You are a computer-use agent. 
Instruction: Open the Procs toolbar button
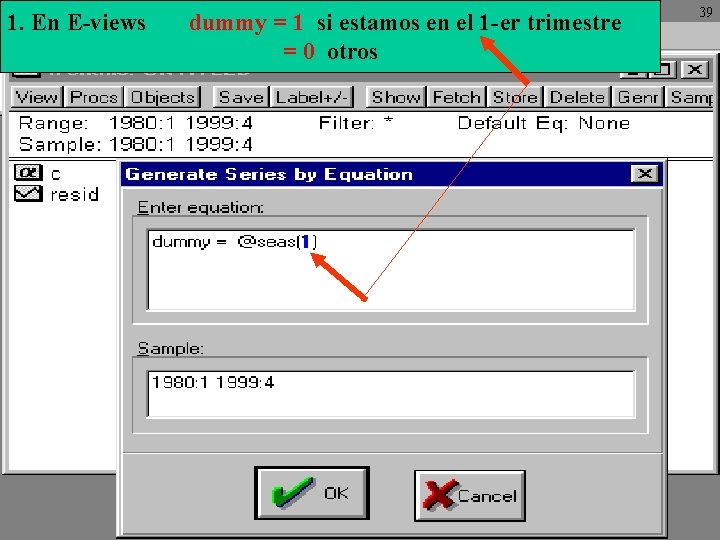[94, 97]
